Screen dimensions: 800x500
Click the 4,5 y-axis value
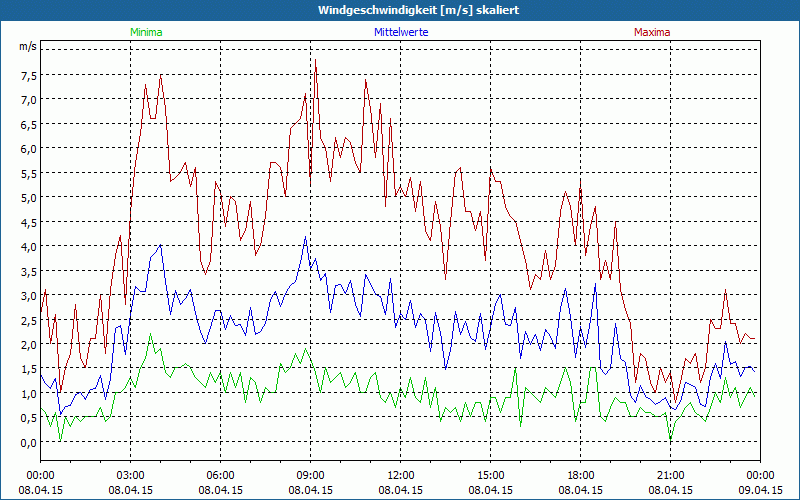(29, 223)
